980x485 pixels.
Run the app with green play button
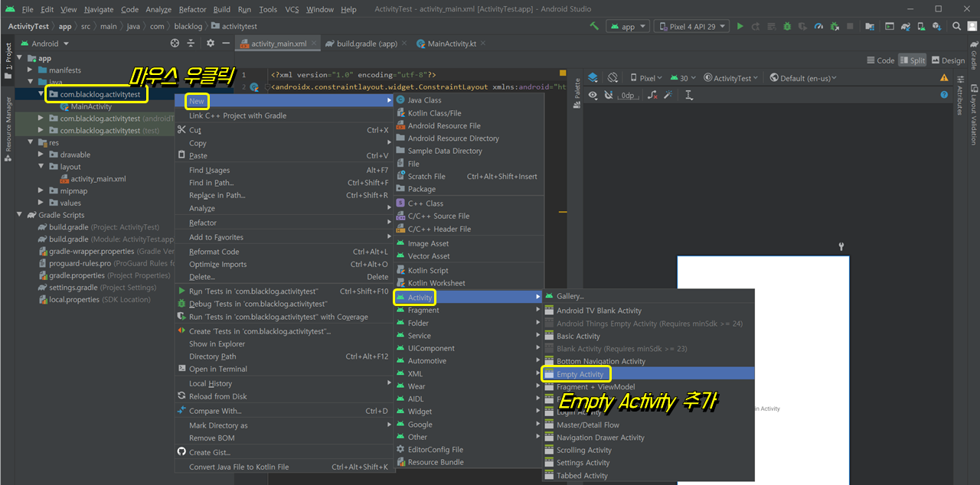click(740, 26)
